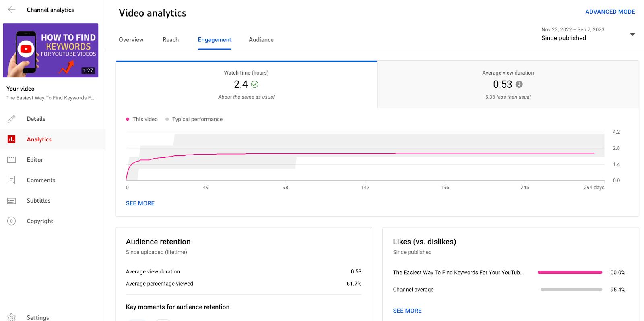644x321 pixels.
Task: Click the video title in Likes card
Action: coord(458,273)
